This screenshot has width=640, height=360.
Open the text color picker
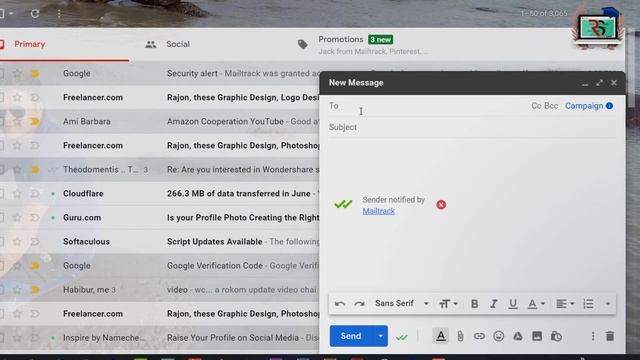pyautogui.click(x=536, y=304)
